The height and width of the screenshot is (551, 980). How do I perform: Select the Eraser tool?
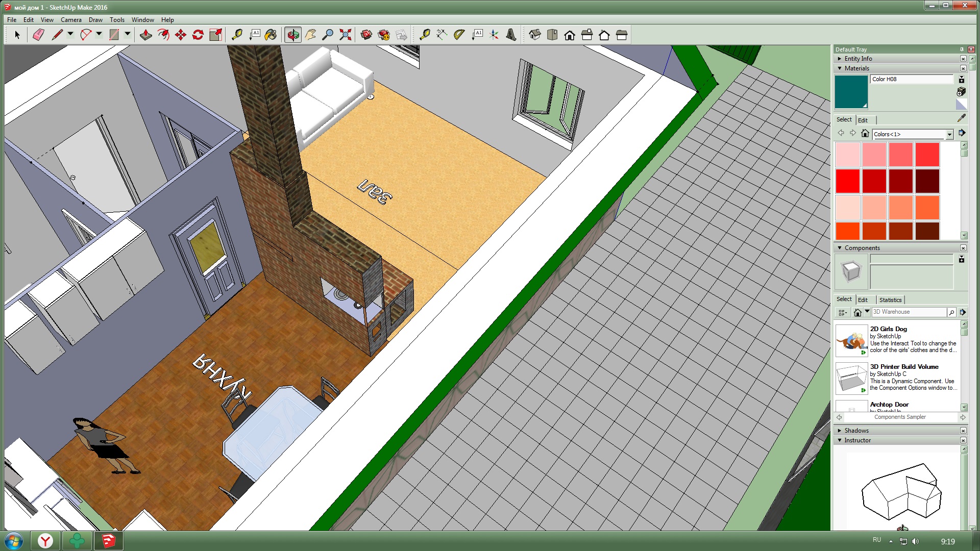tap(39, 35)
